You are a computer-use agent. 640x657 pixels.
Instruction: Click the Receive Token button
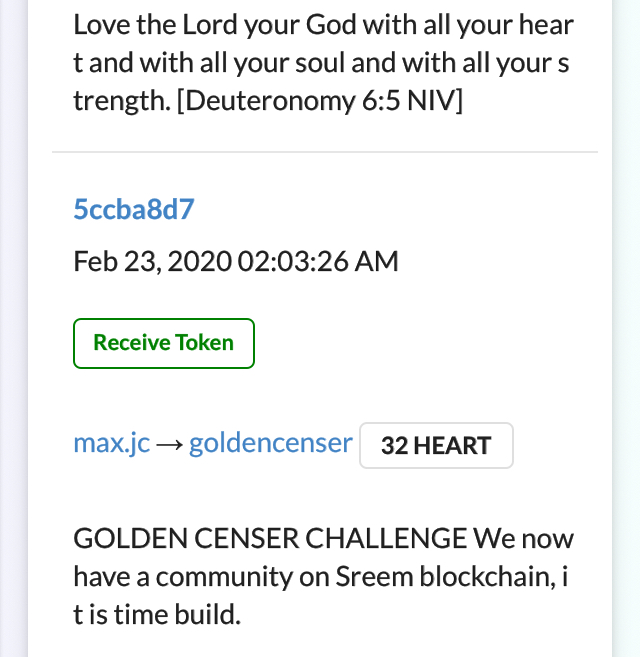[164, 344]
